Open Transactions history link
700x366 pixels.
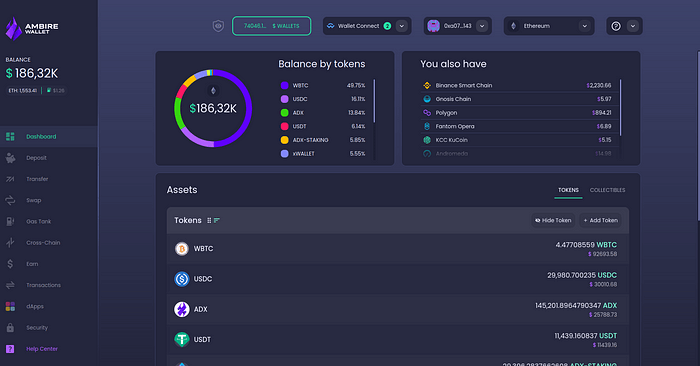(43, 285)
